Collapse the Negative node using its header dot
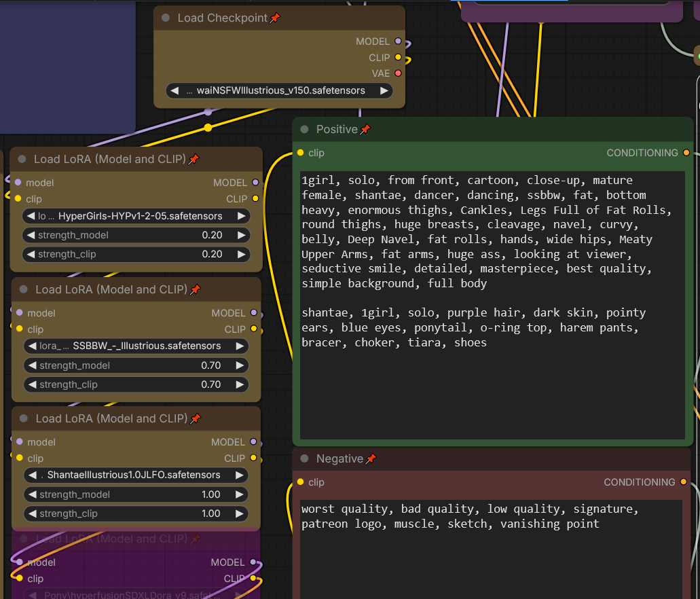Screen dimensions: 700x599 point(304,459)
